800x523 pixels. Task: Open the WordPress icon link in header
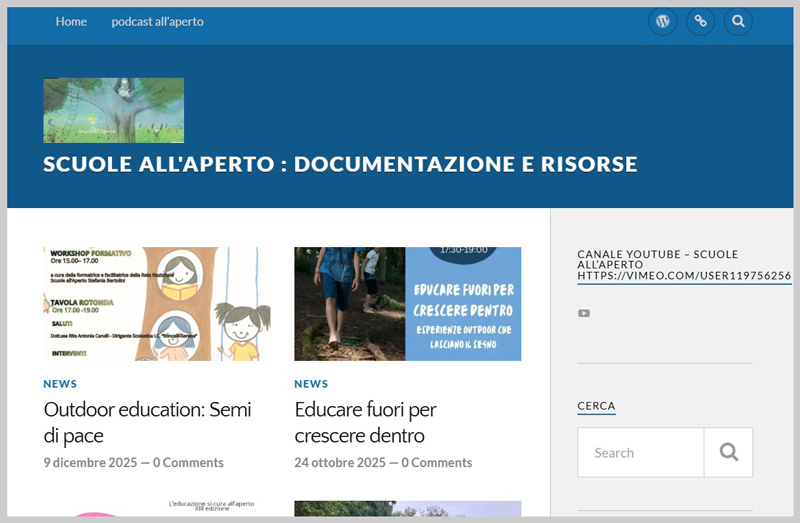click(662, 21)
